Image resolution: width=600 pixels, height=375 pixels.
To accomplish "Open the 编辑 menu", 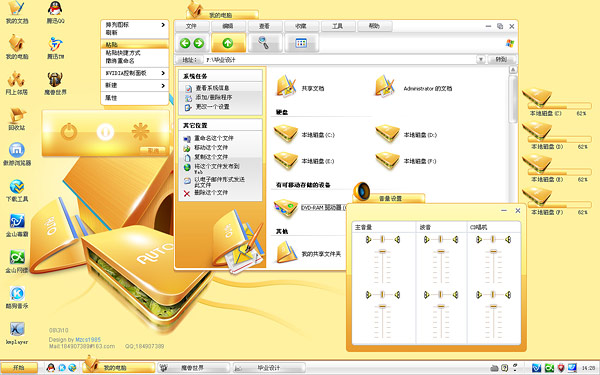I will pyautogui.click(x=228, y=26).
